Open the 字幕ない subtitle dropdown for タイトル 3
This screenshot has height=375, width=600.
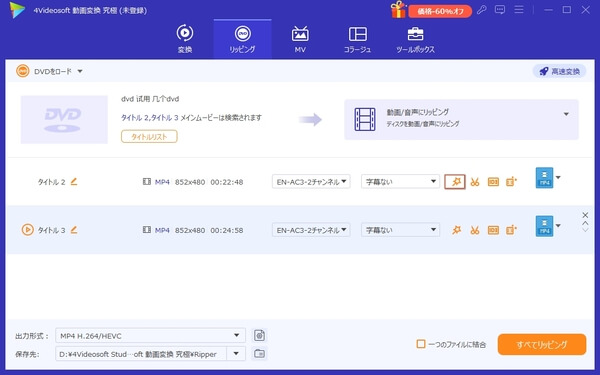(400, 230)
